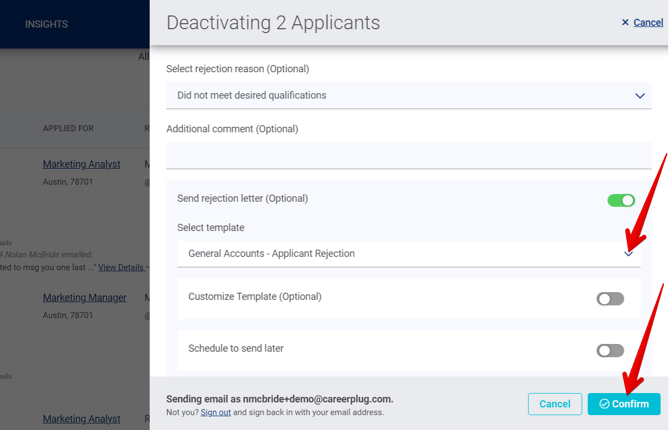Open 'General Accounts - Applicant Rejection' template field
The width and height of the screenshot is (670, 430).
pyautogui.click(x=400, y=253)
